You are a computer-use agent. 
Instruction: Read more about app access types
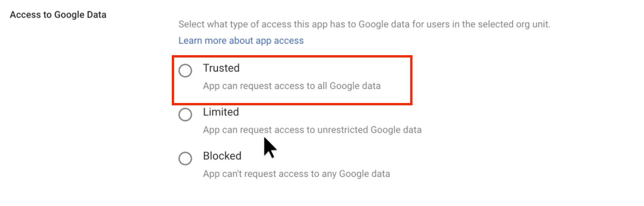tap(241, 40)
